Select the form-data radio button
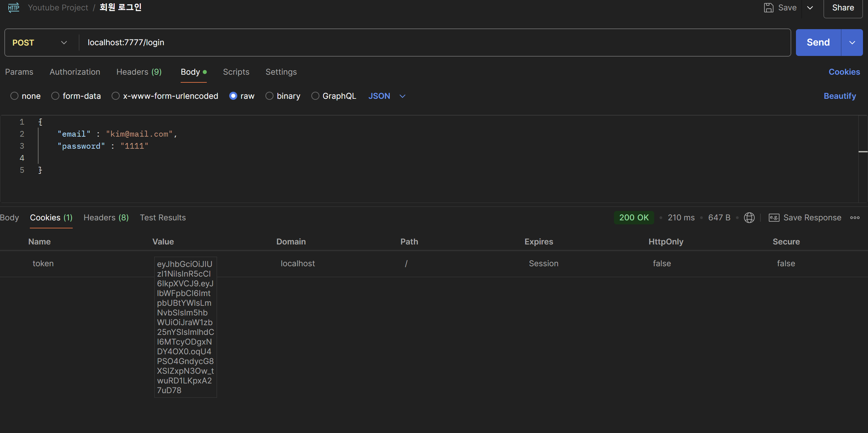868x433 pixels. (55, 96)
